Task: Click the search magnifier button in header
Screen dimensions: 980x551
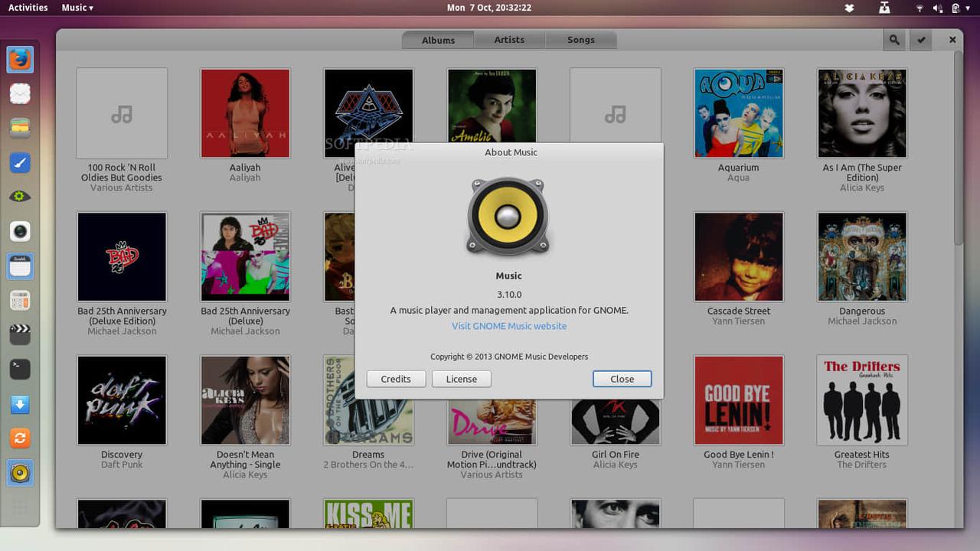Action: pyautogui.click(x=893, y=41)
